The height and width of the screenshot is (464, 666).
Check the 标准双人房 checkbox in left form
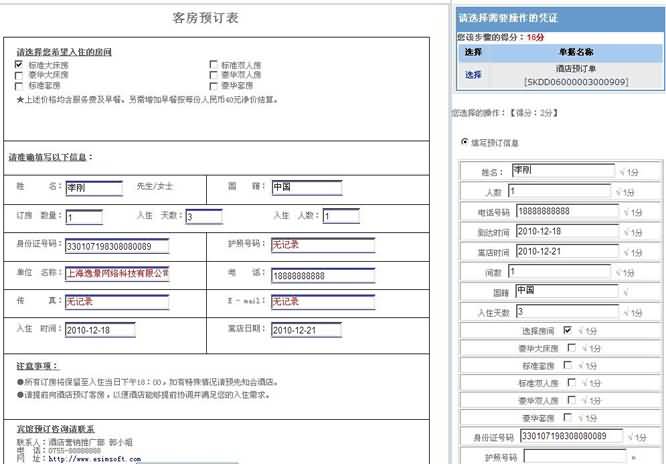[213, 65]
